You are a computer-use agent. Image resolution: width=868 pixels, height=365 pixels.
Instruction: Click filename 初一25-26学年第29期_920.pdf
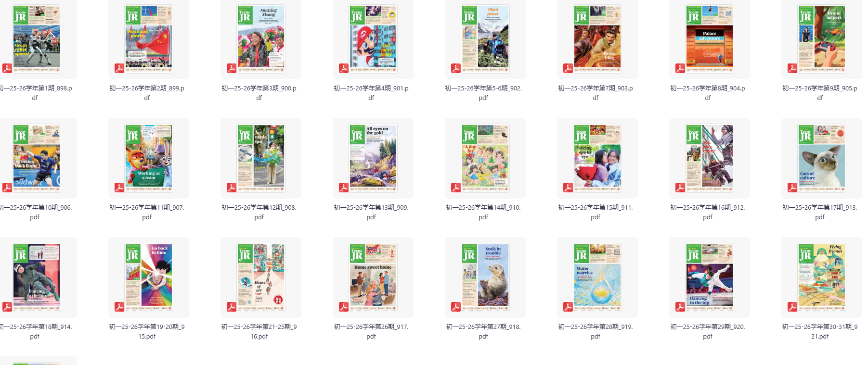tap(708, 331)
